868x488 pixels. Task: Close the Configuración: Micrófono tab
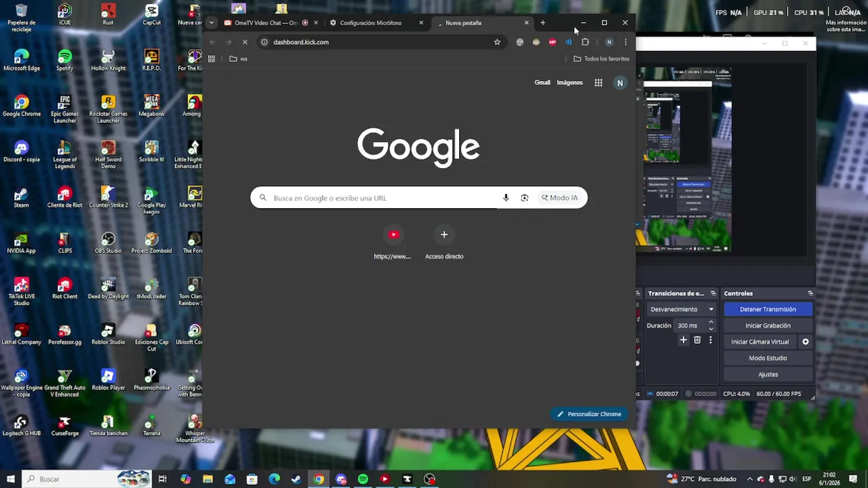[x=421, y=23]
